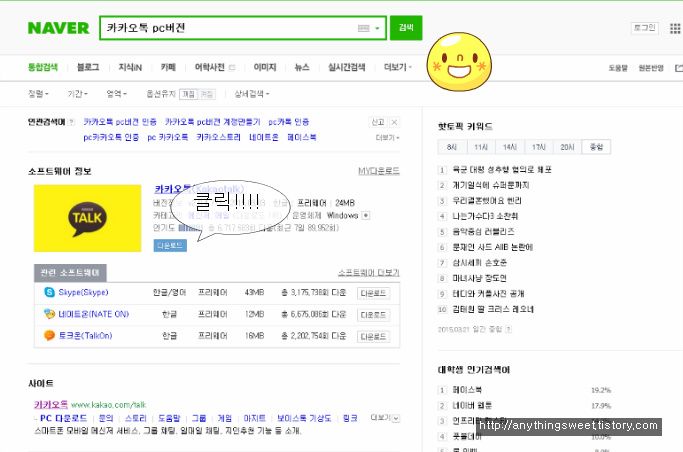
Task: Click the 로그인 login button
Action: (x=645, y=27)
